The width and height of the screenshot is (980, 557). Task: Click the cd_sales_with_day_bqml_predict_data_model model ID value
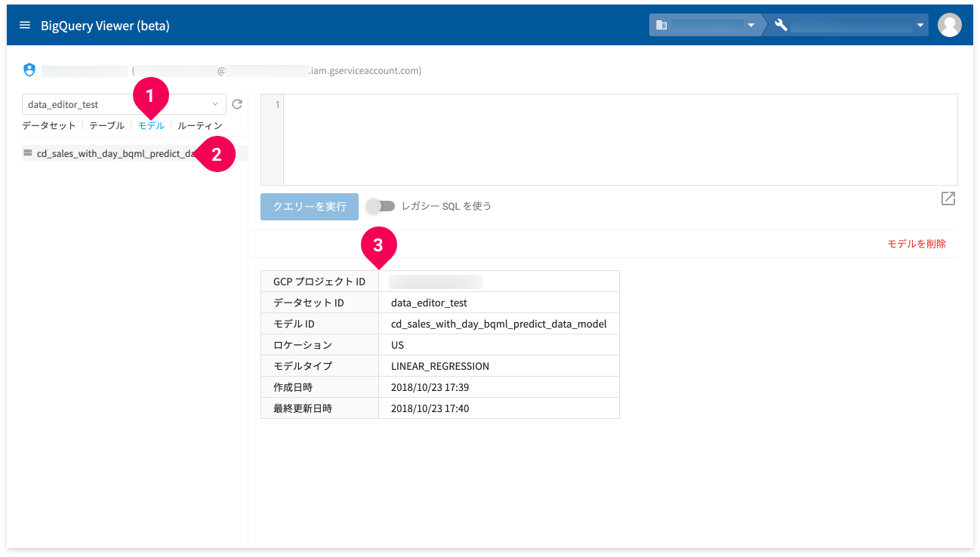tap(499, 324)
